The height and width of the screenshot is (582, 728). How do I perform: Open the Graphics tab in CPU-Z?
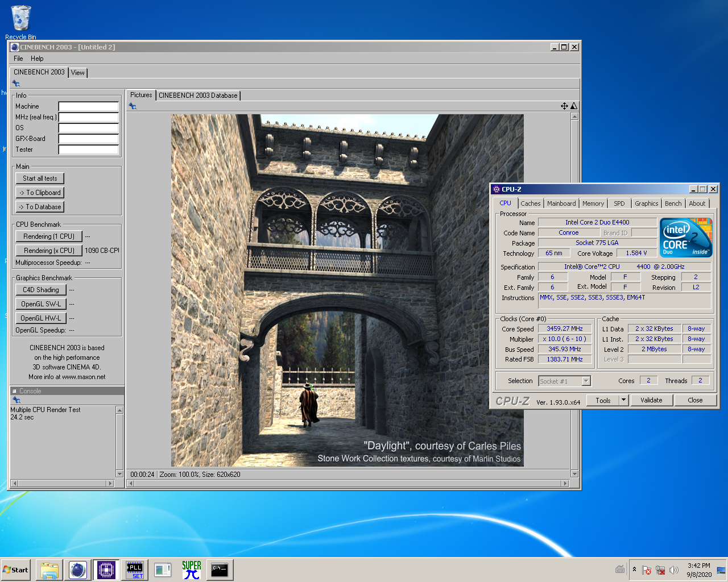coord(647,203)
